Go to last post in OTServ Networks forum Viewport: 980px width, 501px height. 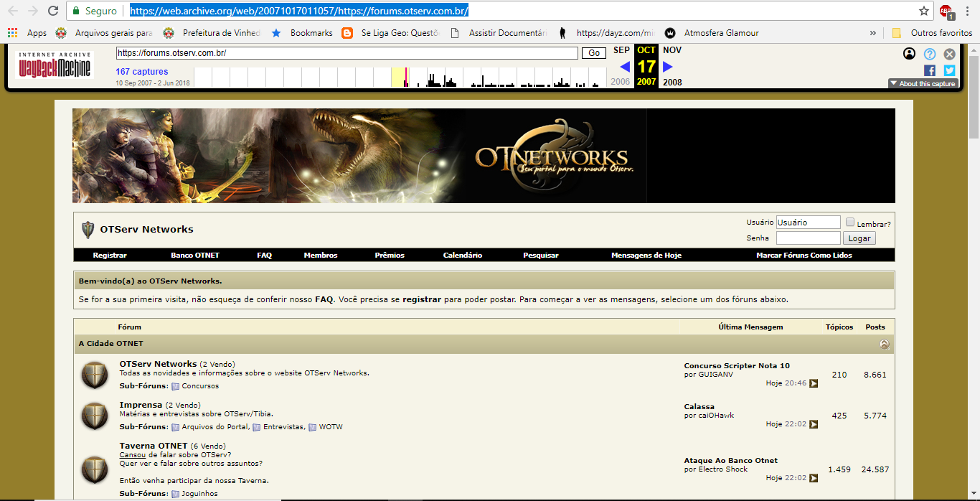point(814,383)
